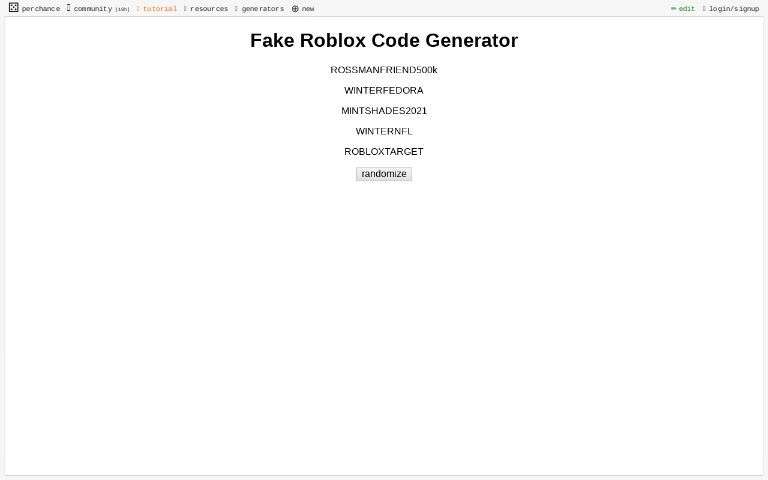
Task: Click the Fake Roblox Code Generator heading
Action: point(384,41)
